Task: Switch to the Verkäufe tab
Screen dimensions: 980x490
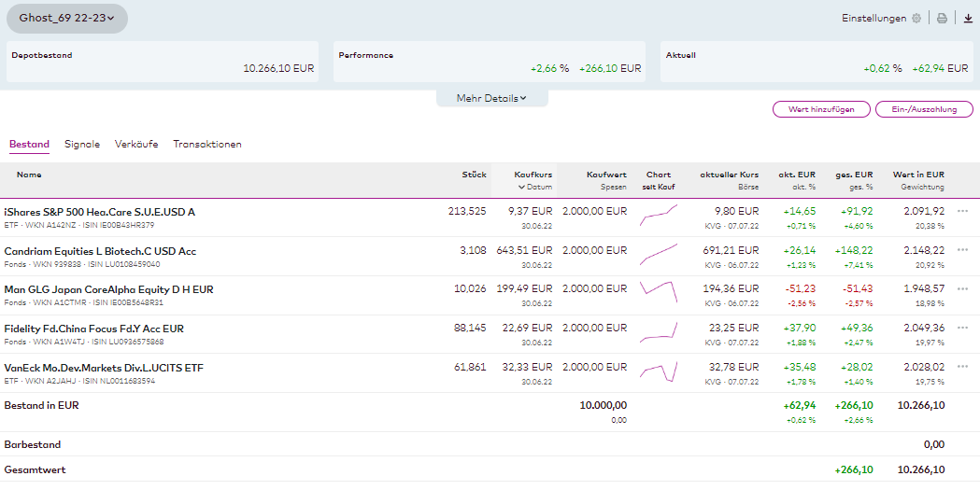Action: point(136,145)
